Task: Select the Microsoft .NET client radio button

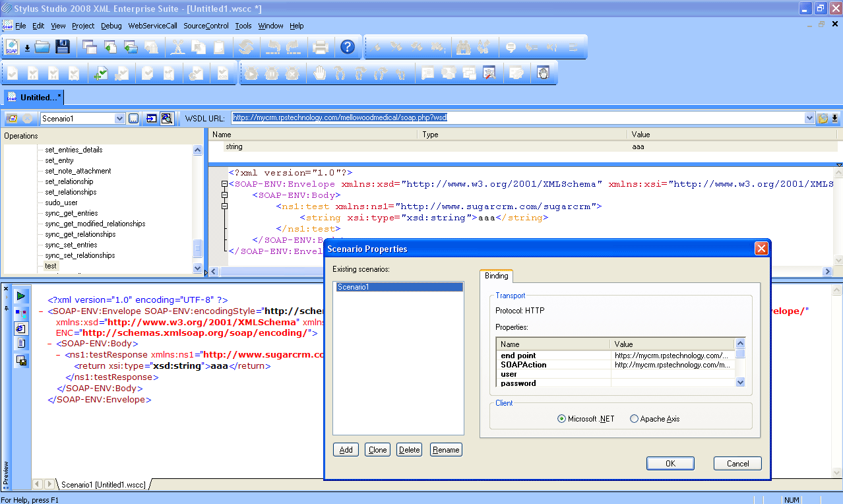Action: click(x=561, y=419)
